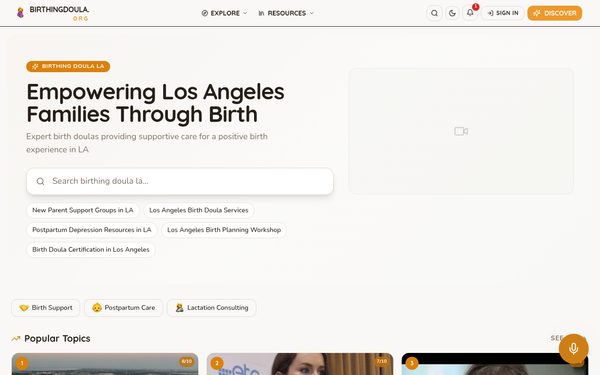Select Postpartum Depression Resources in LA
This screenshot has height=375, width=600.
pyautogui.click(x=92, y=230)
